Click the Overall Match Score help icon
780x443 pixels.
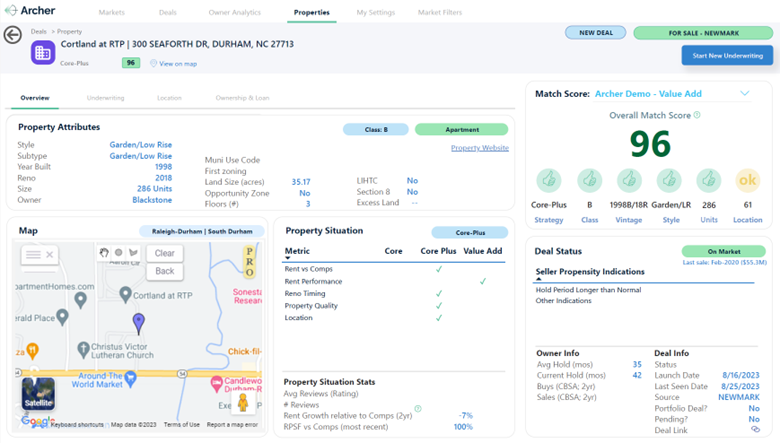pyautogui.click(x=697, y=115)
